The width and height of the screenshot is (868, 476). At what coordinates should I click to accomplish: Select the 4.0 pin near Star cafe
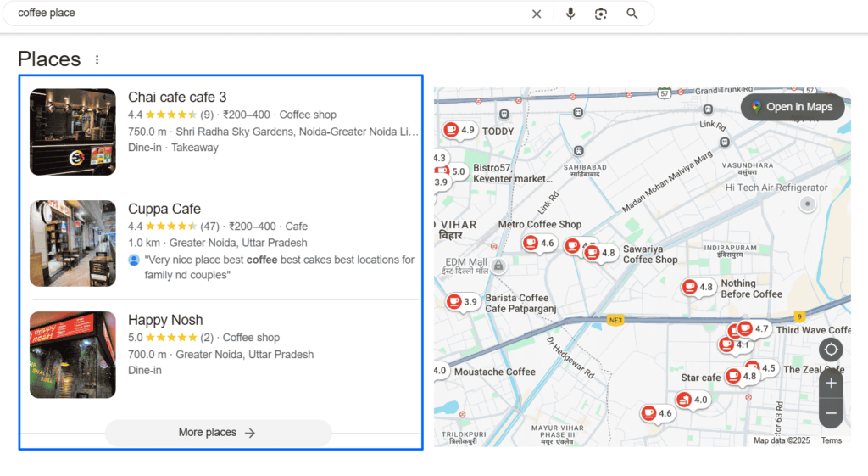pos(693,399)
